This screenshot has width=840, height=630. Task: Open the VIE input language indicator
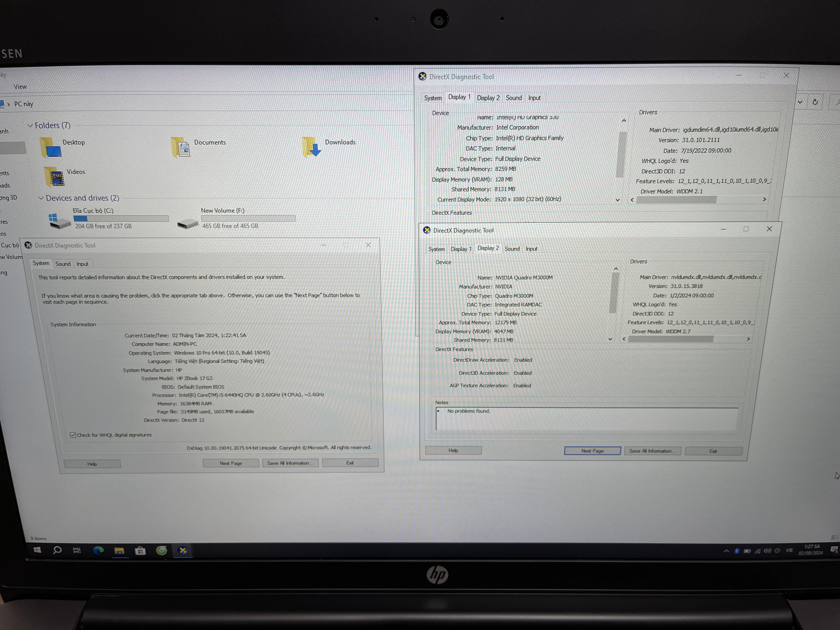tap(790, 550)
